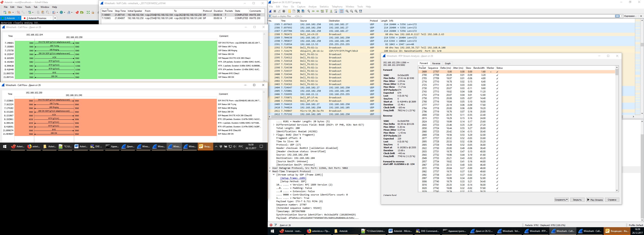This screenshot has width=644, height=235.
Task: Follow the Setup frame: 2205 link
Action: pyautogui.click(x=293, y=178)
